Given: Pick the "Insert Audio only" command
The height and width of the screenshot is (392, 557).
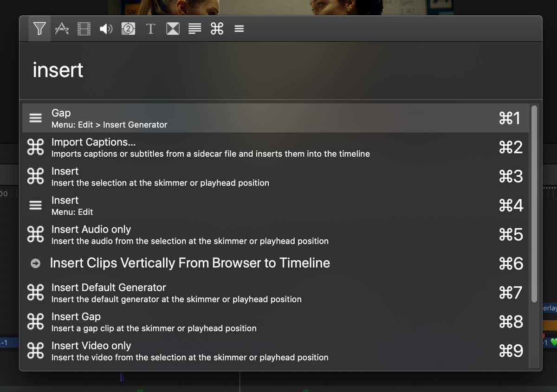Looking at the screenshot, I should 276,235.
